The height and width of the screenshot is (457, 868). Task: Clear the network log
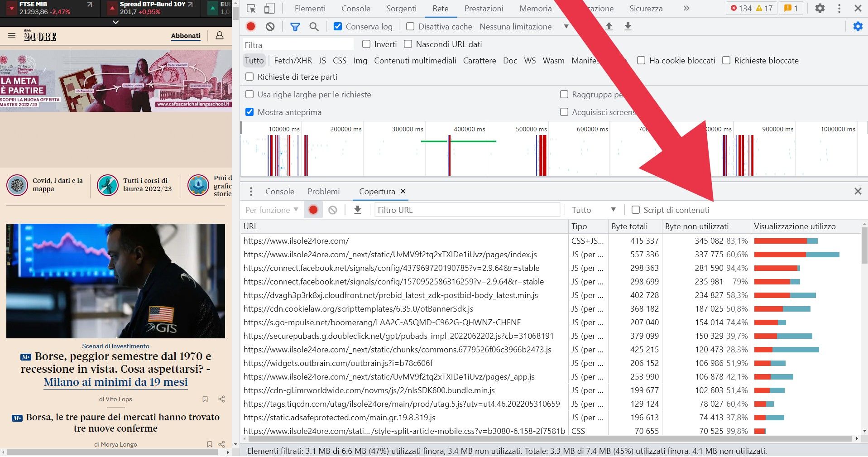tap(270, 27)
